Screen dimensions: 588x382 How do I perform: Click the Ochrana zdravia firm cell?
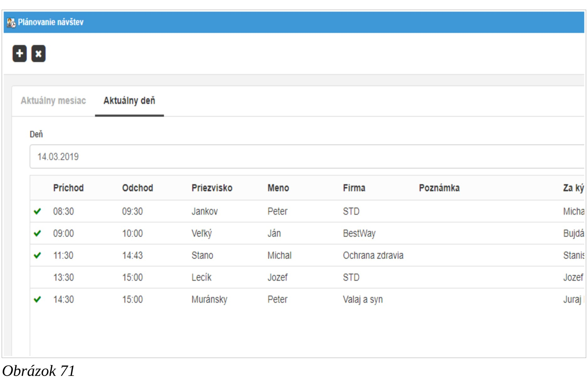373,256
